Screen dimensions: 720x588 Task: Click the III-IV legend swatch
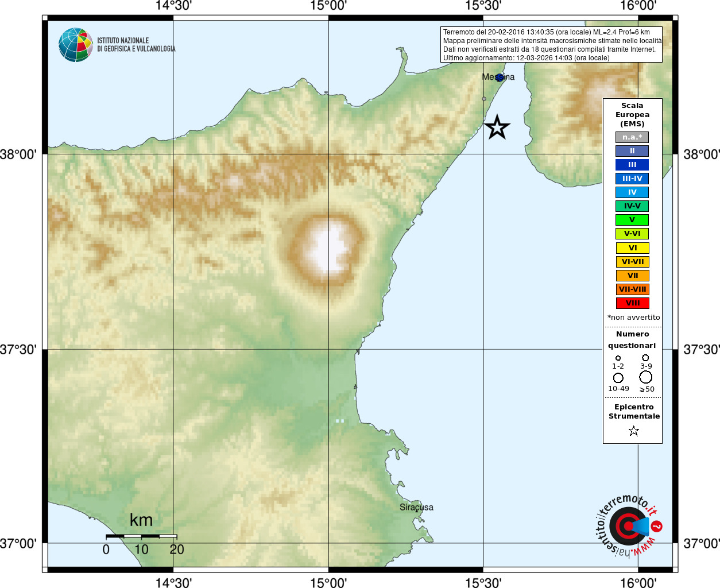click(632, 179)
